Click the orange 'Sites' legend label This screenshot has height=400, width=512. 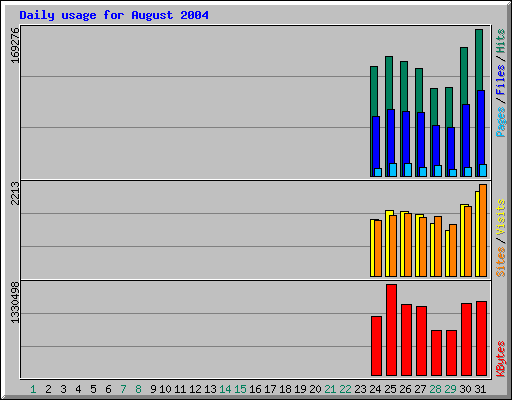click(500, 262)
